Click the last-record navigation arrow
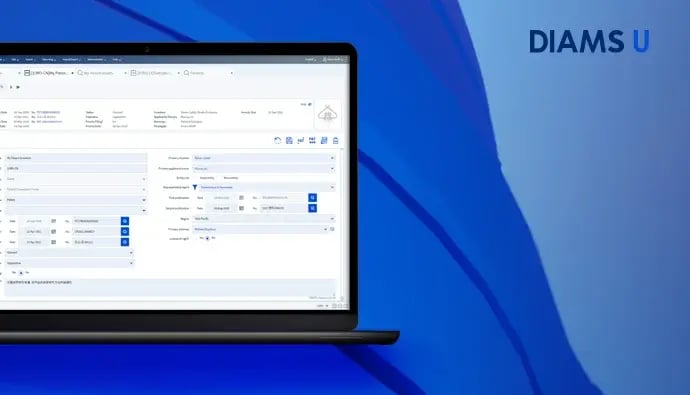 (x=18, y=87)
